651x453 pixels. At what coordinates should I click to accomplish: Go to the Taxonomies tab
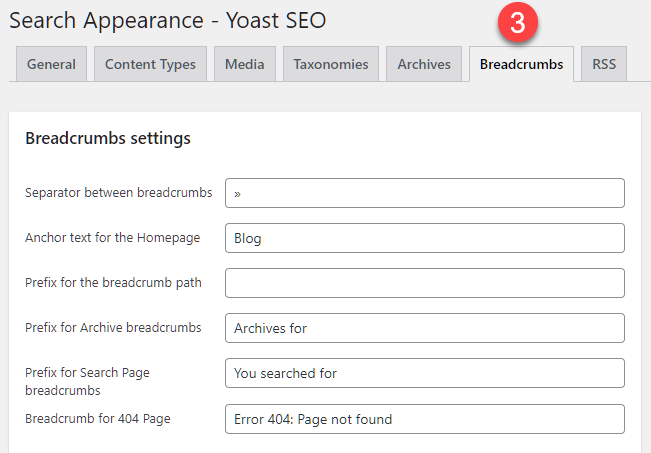tap(331, 64)
